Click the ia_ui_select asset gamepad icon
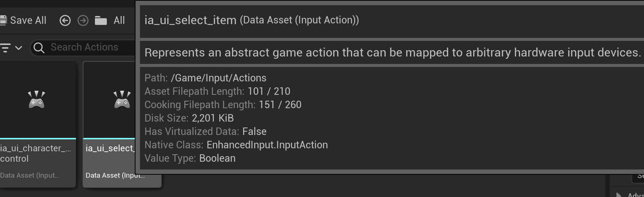Viewport: 644px width, 197px height. point(122,100)
